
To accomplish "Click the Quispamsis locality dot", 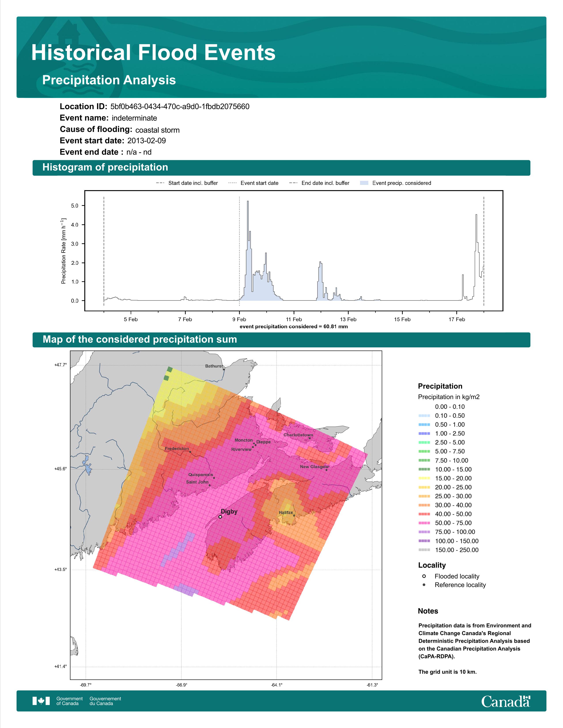I will tap(214, 478).
